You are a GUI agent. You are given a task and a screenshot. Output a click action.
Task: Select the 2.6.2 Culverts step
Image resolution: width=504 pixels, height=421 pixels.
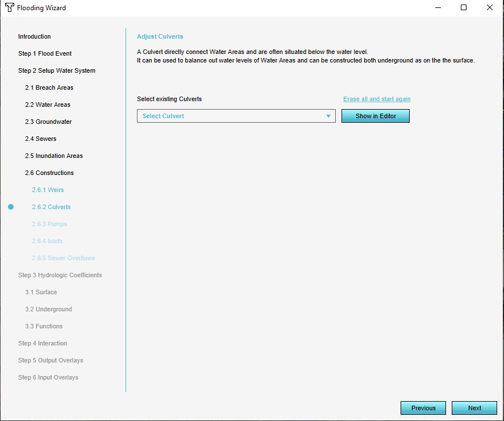tap(51, 207)
